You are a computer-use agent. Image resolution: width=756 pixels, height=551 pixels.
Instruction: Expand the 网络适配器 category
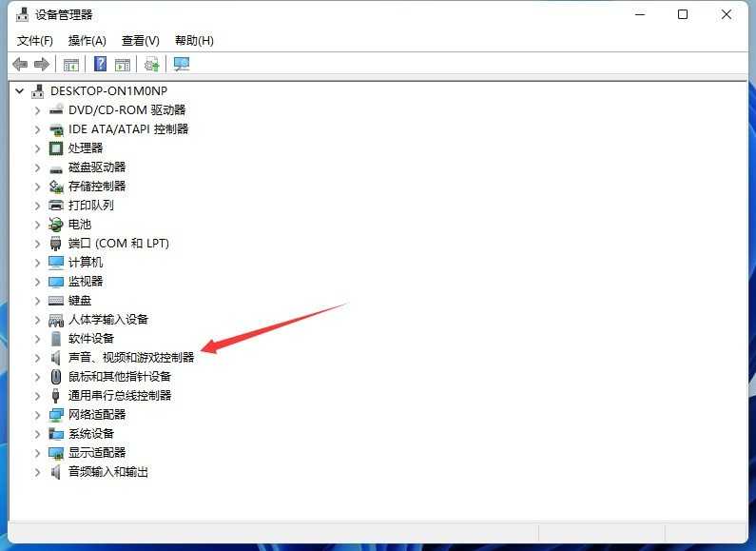pos(38,415)
